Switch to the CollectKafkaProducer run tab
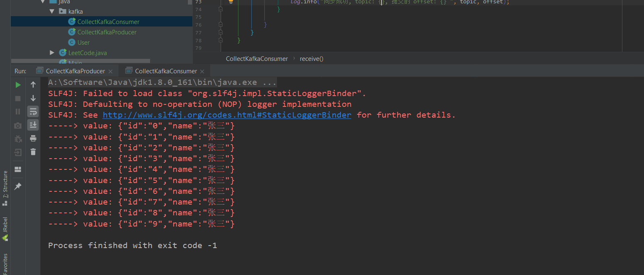The image size is (644, 275). click(x=75, y=71)
